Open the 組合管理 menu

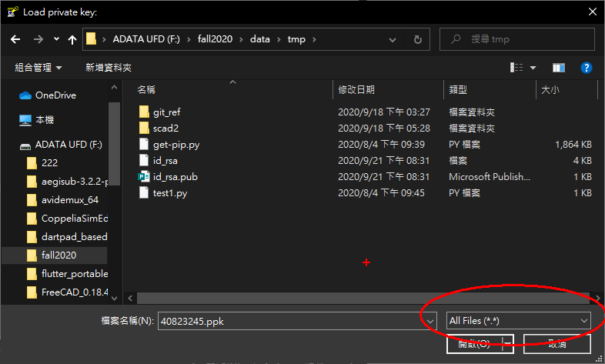click(38, 68)
